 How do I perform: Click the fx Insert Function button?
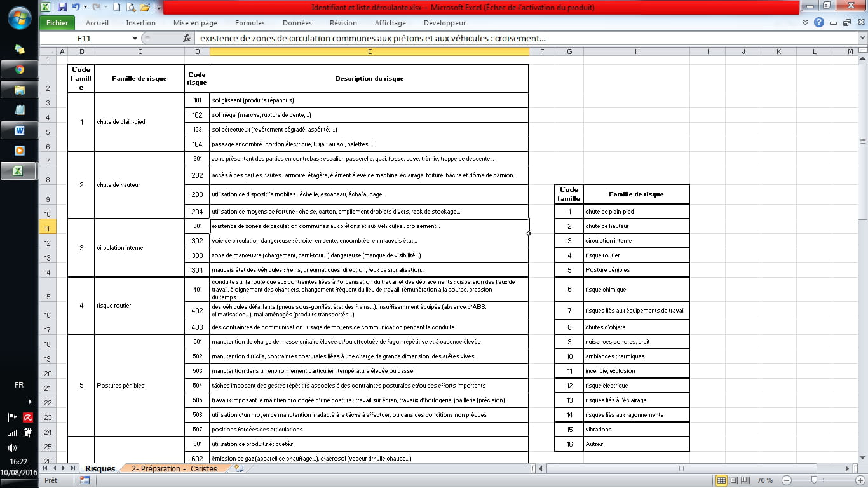pos(187,39)
